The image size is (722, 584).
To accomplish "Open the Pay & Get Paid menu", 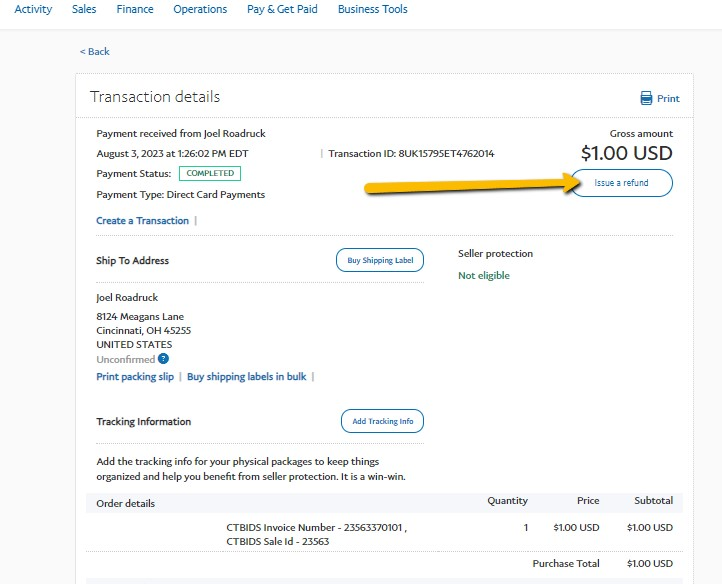I will pos(282,9).
